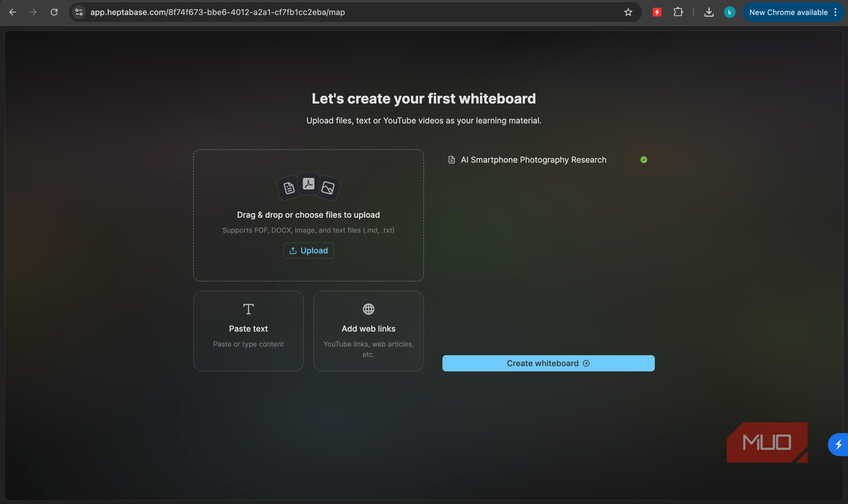Screen dimensions: 848x504
Task: Click the Upload button
Action: pyautogui.click(x=309, y=251)
